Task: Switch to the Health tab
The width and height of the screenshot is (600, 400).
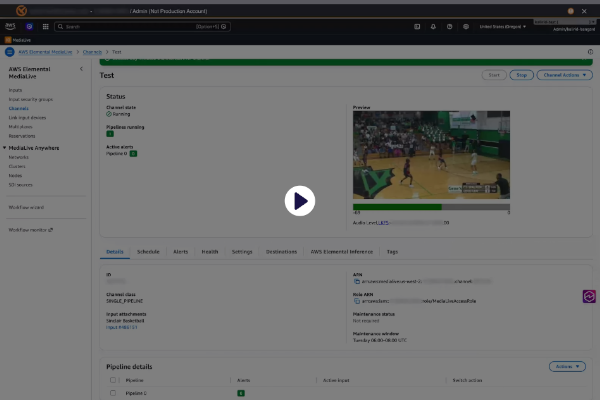Action: [210, 251]
